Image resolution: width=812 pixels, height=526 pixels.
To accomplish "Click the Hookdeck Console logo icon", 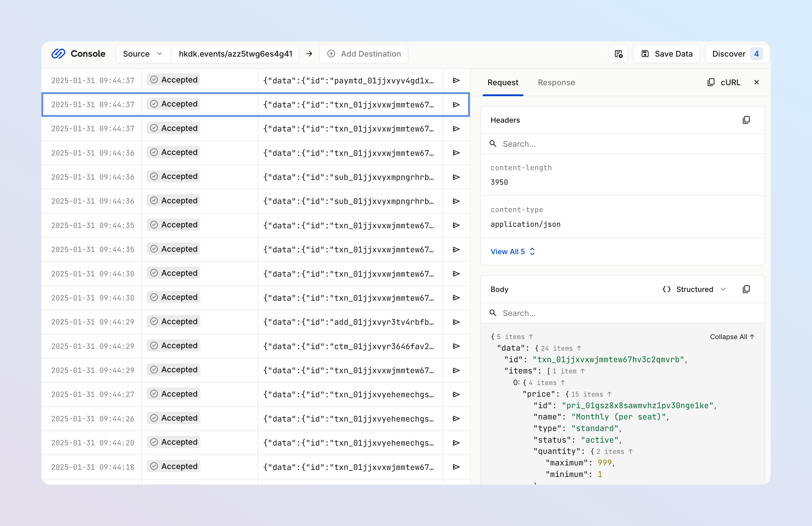I will click(58, 54).
